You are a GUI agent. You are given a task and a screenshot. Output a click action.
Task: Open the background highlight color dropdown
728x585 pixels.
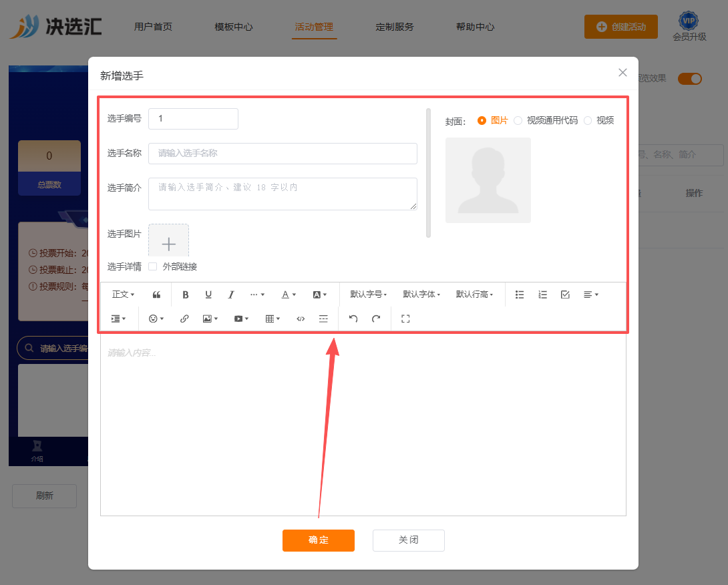tap(320, 295)
